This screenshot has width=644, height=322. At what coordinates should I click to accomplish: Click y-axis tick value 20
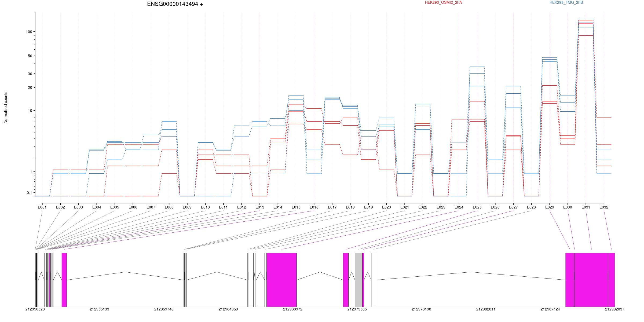point(30,87)
